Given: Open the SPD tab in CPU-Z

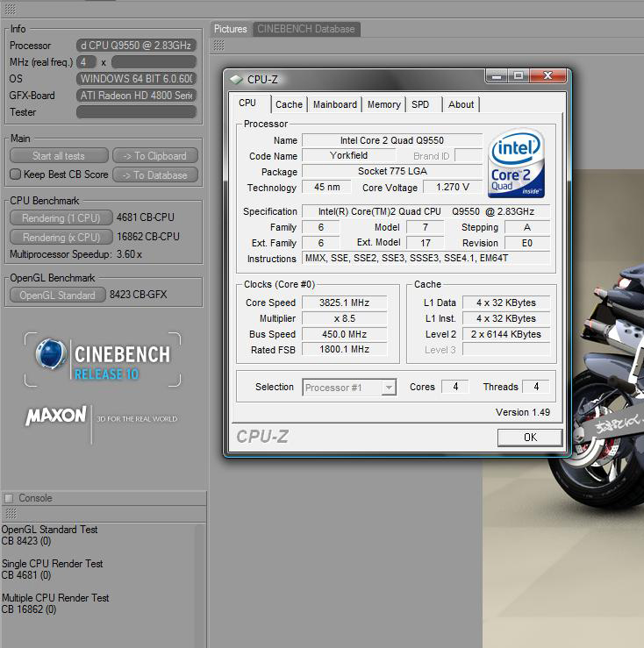Looking at the screenshot, I should pos(420,104).
